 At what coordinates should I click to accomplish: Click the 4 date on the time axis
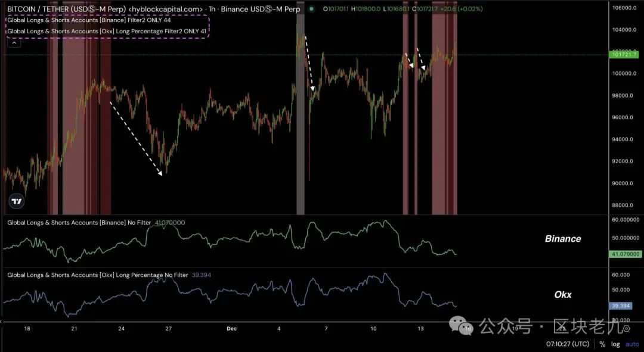279,329
